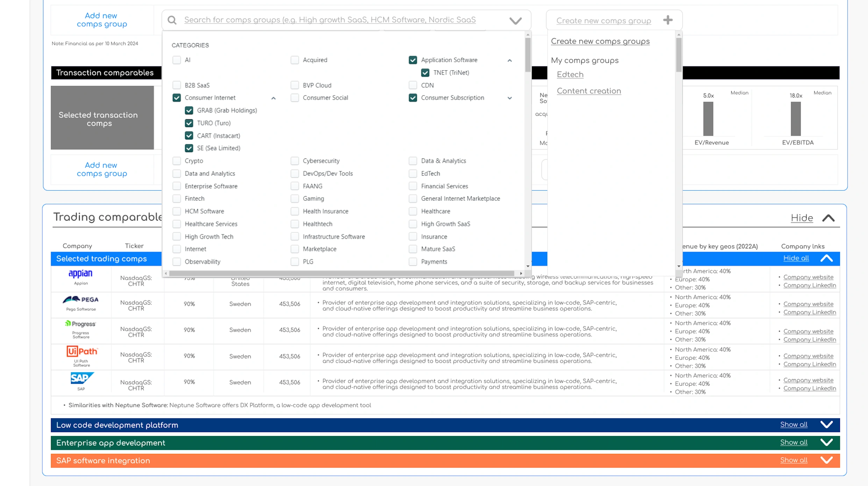868x486 pixels.
Task: Click Create new comps groups link
Action: coord(600,41)
